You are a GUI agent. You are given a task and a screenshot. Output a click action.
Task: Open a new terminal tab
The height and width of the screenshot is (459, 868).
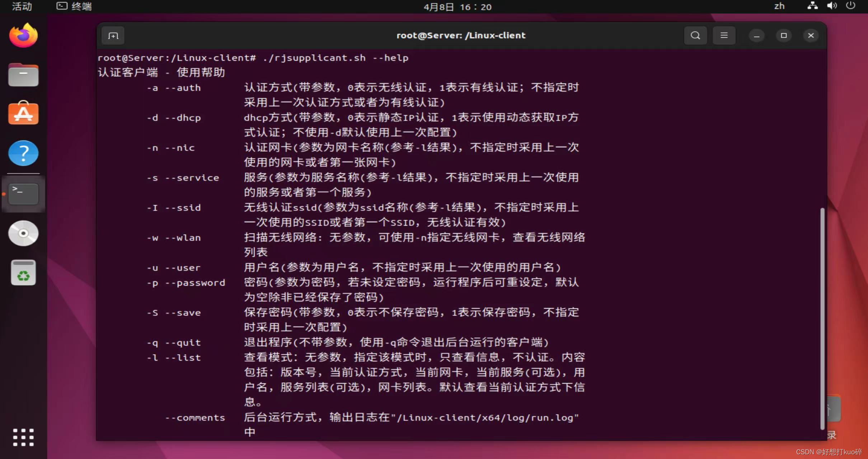tap(113, 36)
